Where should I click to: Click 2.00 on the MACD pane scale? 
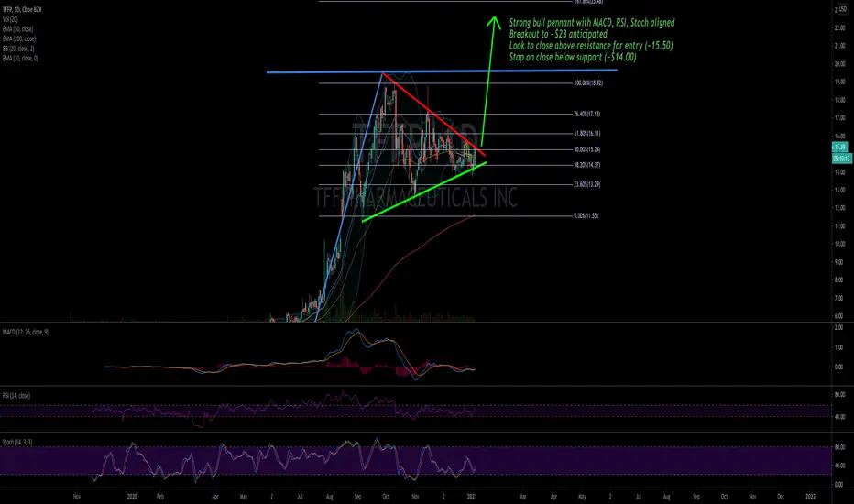839,327
